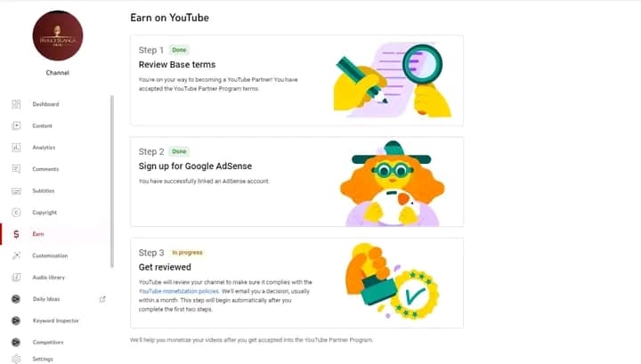This screenshot has height=364, width=641.
Task: Open the Audio library icon
Action: (x=16, y=278)
